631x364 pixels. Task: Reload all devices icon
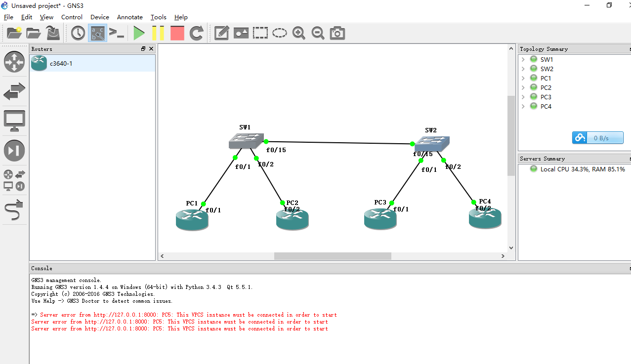pyautogui.click(x=197, y=33)
